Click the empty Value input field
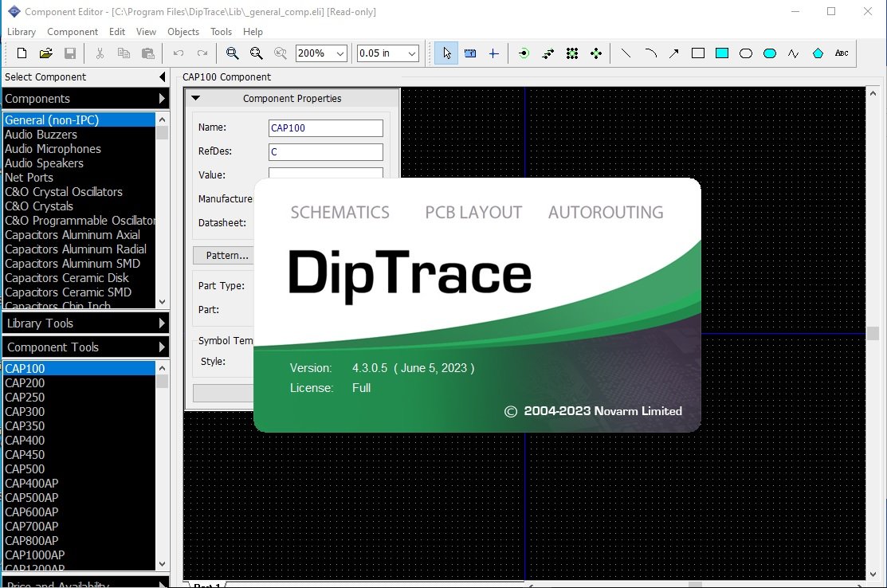 tap(325, 173)
